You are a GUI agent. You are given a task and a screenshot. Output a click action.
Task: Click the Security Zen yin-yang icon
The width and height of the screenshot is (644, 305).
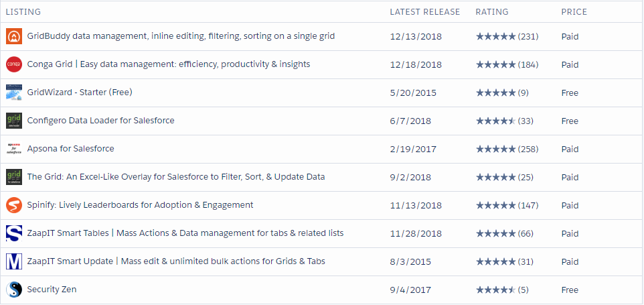pos(14,290)
